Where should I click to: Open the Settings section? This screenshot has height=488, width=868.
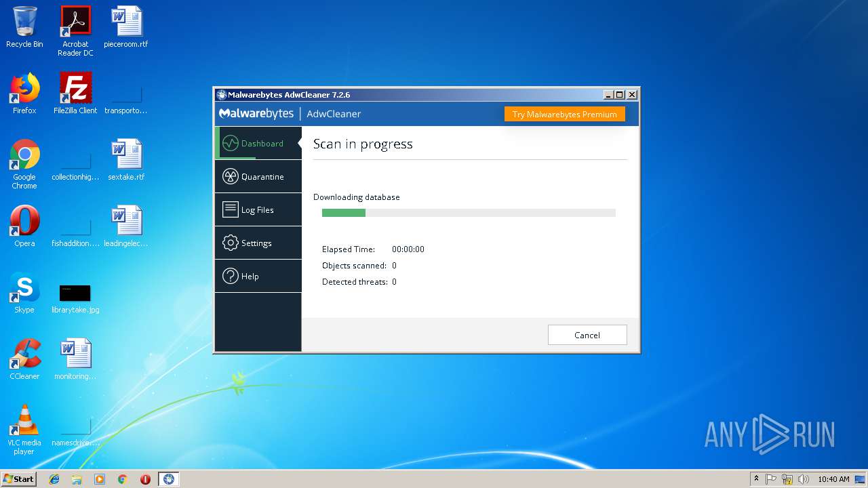258,243
